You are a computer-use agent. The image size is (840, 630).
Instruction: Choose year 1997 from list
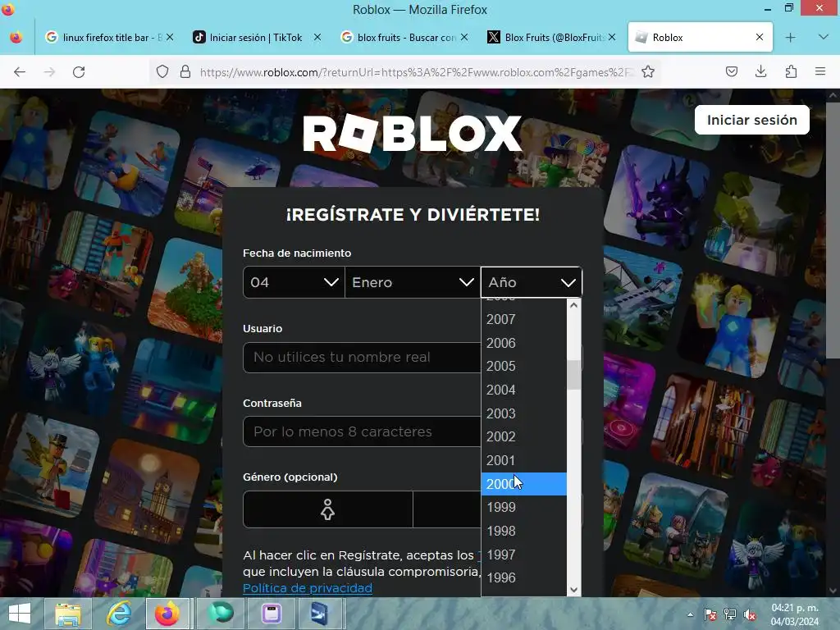pos(523,555)
